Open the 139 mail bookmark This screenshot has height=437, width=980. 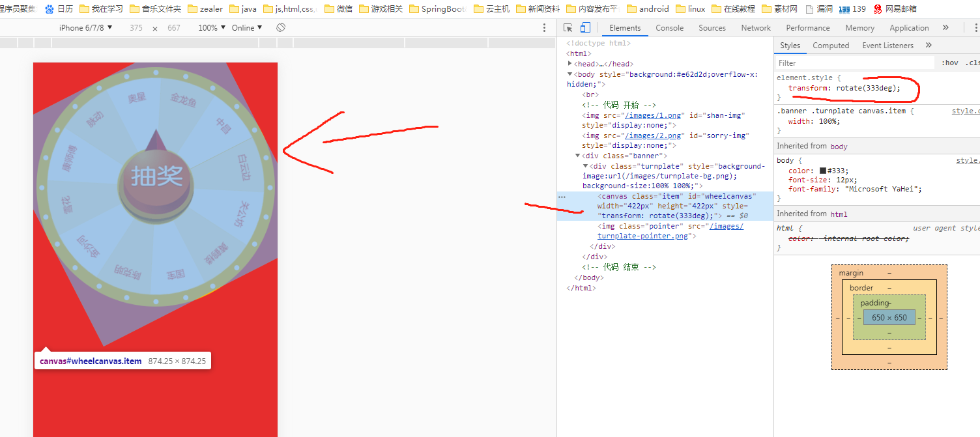point(852,9)
